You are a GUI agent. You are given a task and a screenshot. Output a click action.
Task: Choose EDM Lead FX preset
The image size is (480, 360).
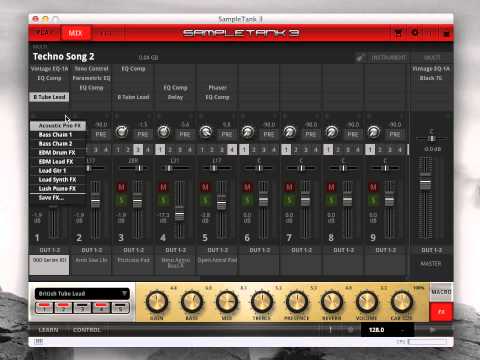tap(58, 162)
